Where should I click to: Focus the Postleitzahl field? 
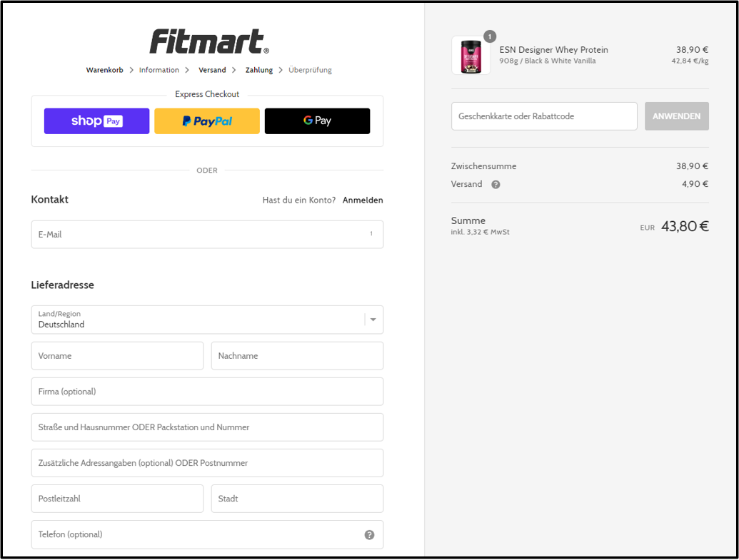117,499
